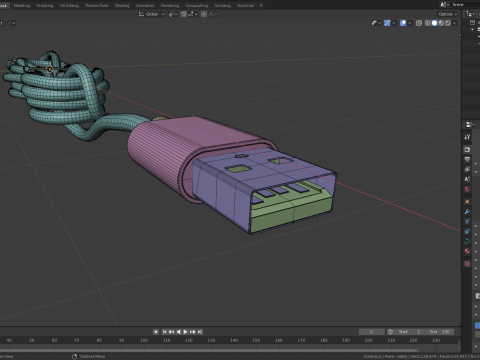Open the Object properties tab

point(467,202)
